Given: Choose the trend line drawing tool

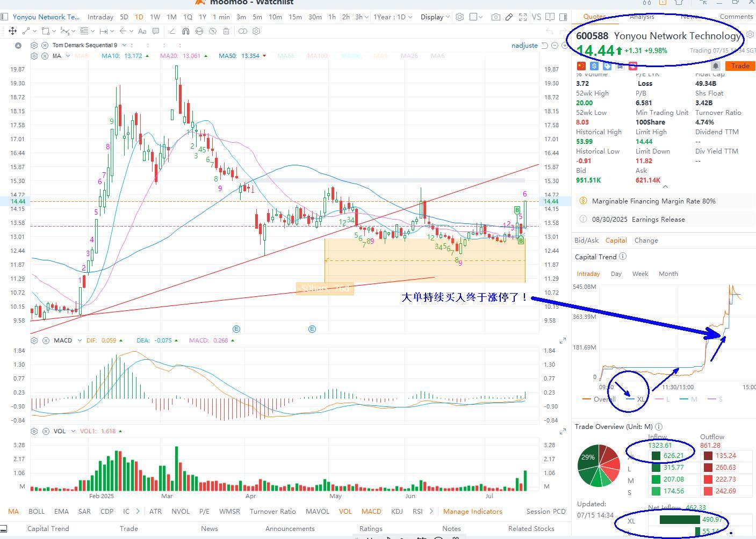Looking at the screenshot, I should click(26, 31).
